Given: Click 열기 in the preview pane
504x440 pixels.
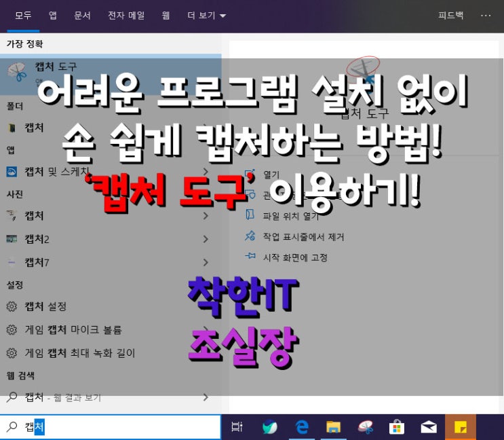Looking at the screenshot, I should pyautogui.click(x=271, y=175).
